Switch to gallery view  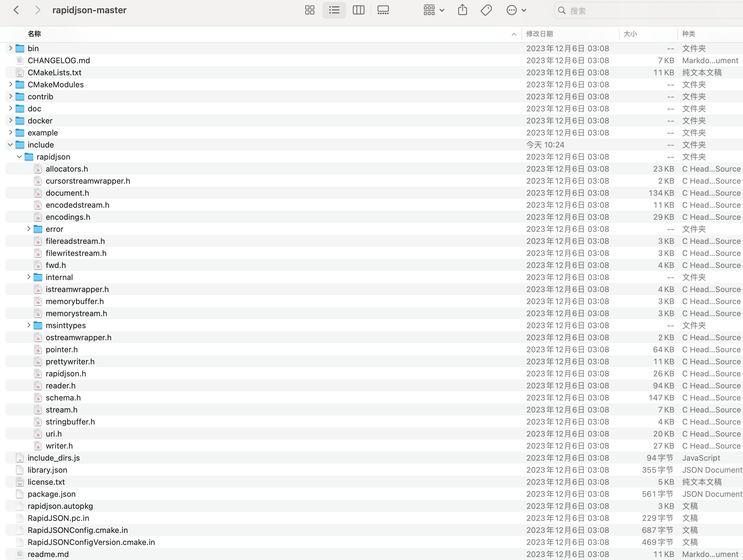click(x=383, y=10)
